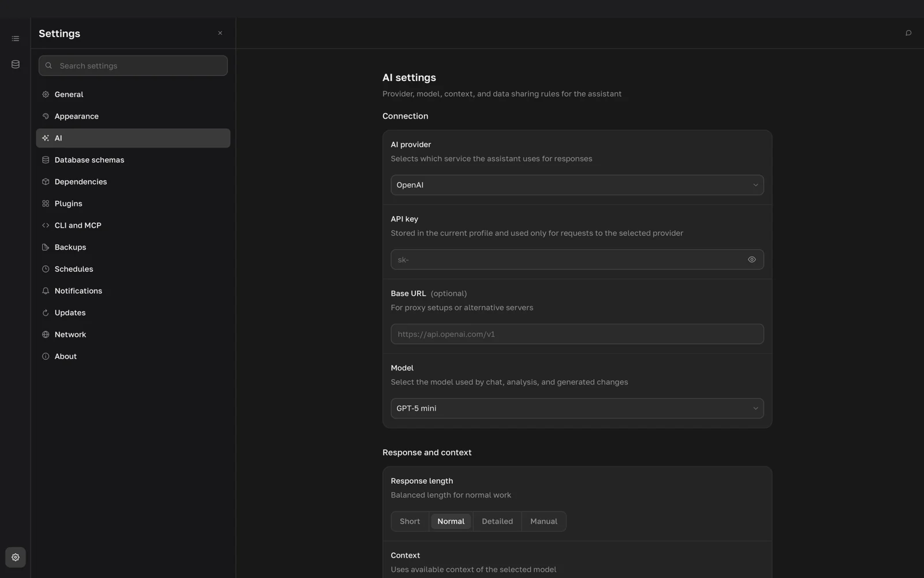This screenshot has width=924, height=578.
Task: Click the Dependencies box icon
Action: click(46, 181)
